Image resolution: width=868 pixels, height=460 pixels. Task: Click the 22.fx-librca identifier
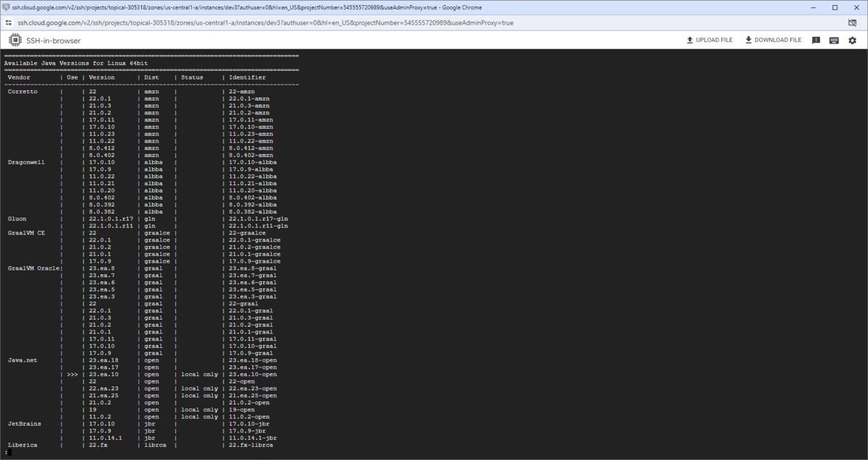coord(251,445)
